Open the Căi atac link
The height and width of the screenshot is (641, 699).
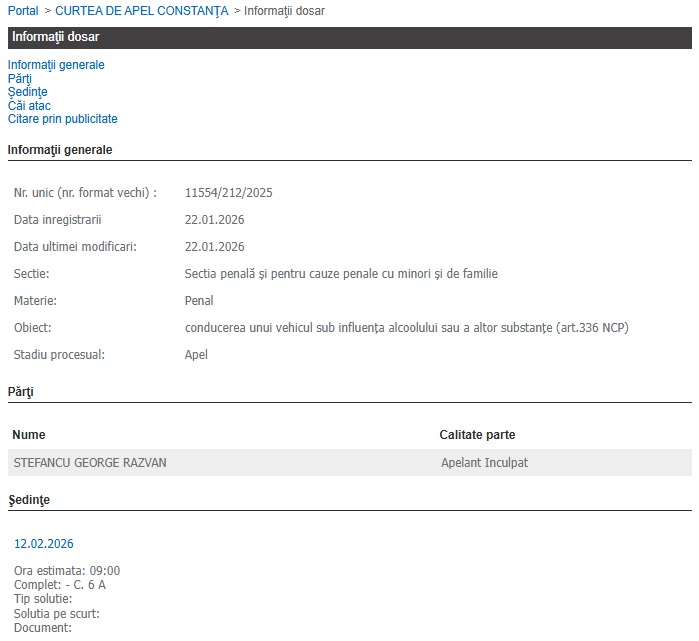pos(29,105)
